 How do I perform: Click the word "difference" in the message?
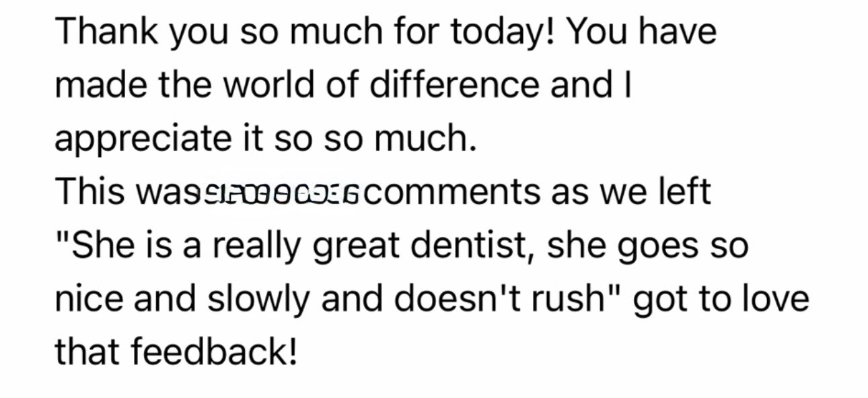coord(455,86)
